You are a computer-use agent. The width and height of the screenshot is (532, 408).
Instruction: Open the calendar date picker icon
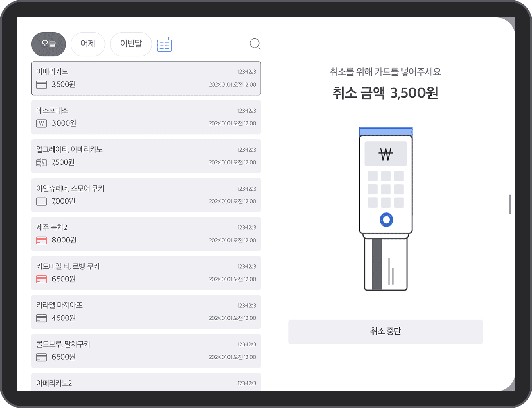point(164,44)
